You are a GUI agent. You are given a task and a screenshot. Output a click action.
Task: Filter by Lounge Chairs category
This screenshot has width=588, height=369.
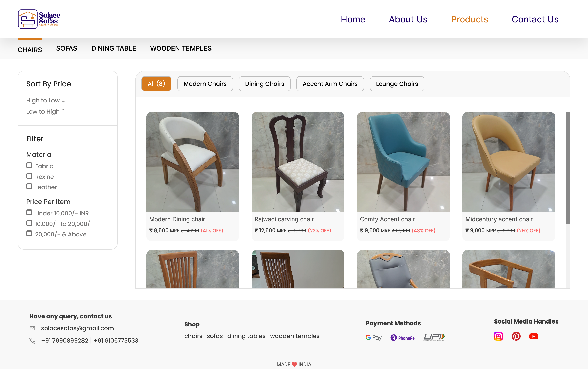click(x=397, y=84)
